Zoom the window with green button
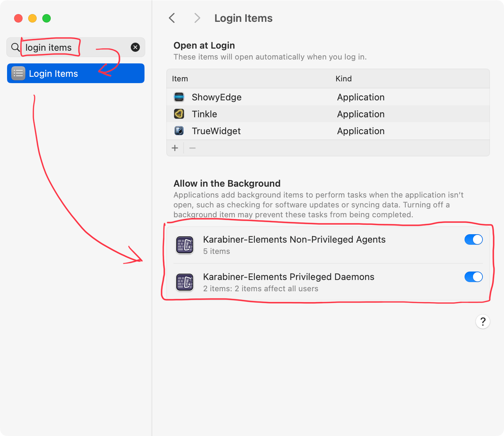This screenshot has width=504, height=436. 47,18
